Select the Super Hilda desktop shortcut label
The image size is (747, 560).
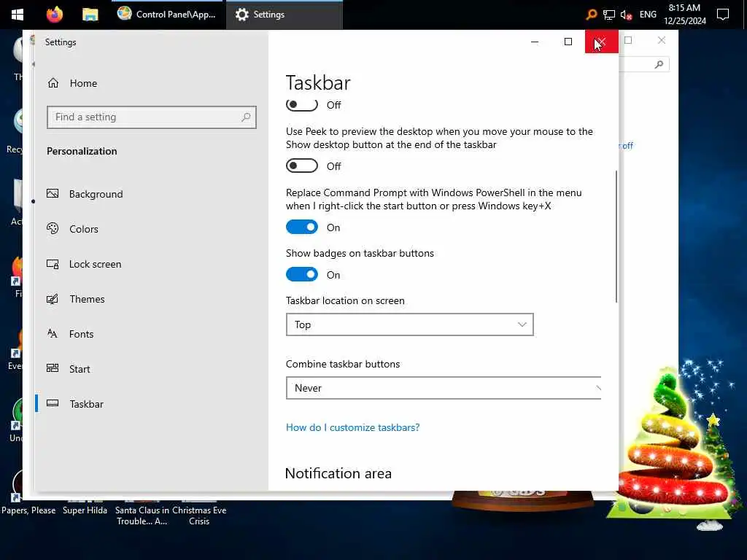85,510
